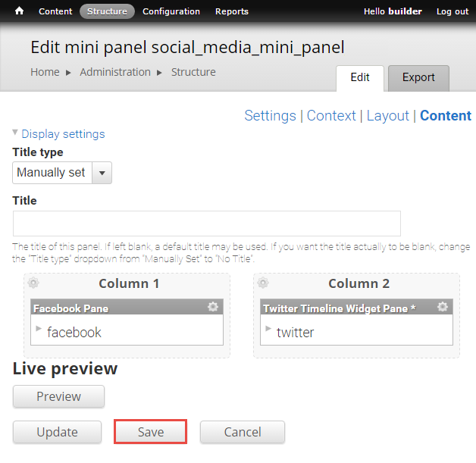Open the Structure admin menu

(107, 11)
